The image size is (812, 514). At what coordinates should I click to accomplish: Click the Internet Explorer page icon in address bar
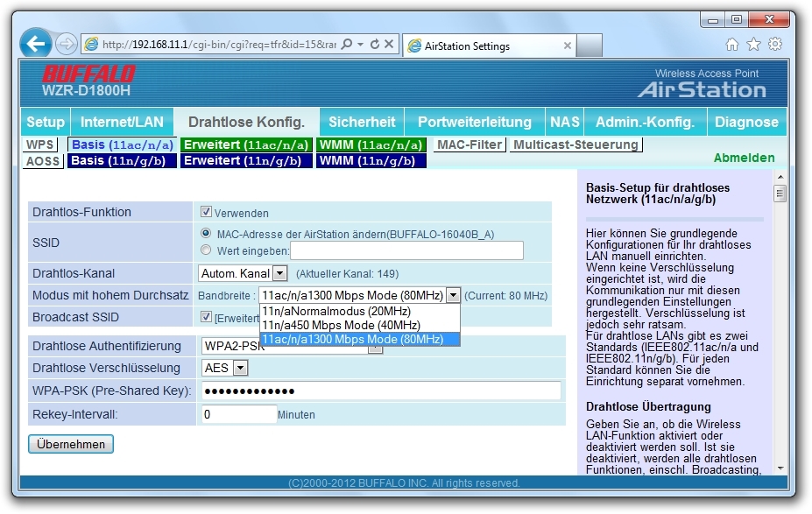pyautogui.click(x=91, y=45)
